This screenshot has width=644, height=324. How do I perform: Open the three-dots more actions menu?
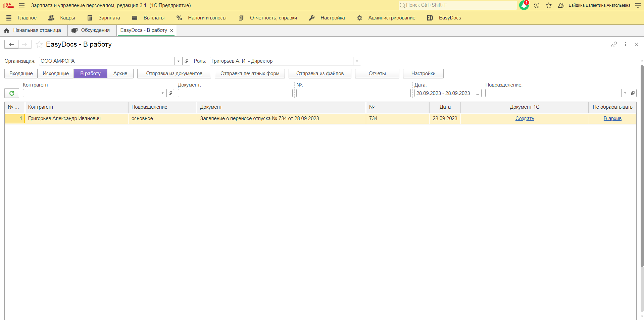[x=625, y=44]
